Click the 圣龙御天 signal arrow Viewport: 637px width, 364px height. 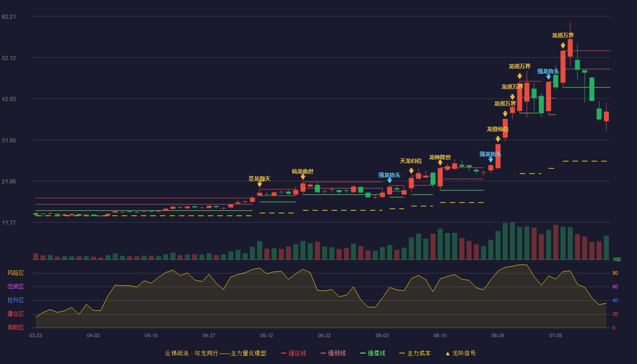[x=259, y=184]
